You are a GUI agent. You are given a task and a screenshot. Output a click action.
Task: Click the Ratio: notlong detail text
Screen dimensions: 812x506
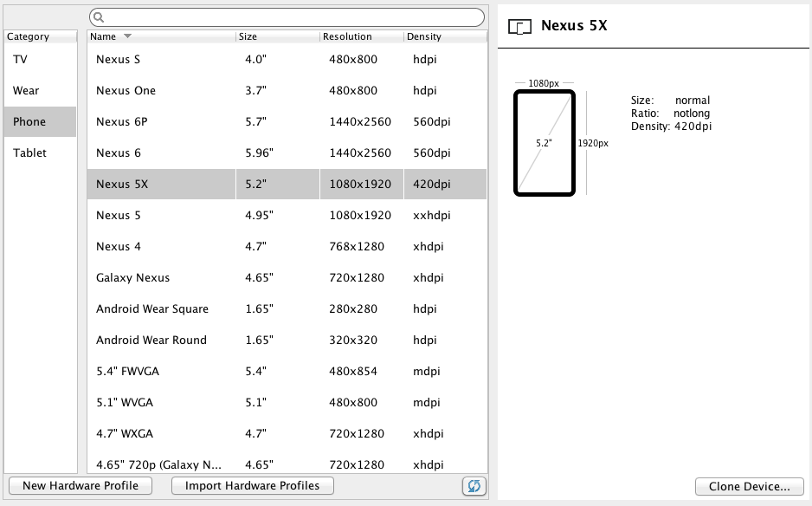(670, 114)
